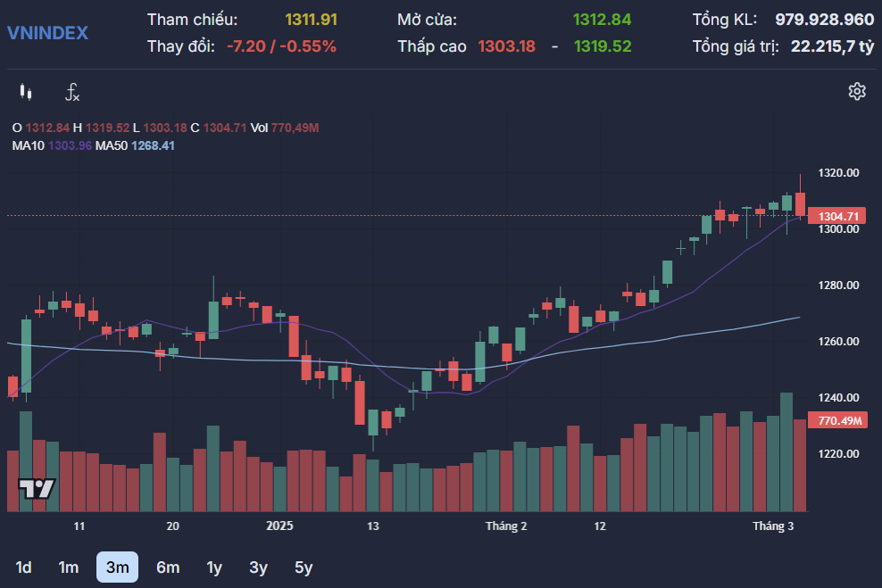Screen dimensions: 882x588
Task: Open the fx indicators menu
Action: [72, 92]
